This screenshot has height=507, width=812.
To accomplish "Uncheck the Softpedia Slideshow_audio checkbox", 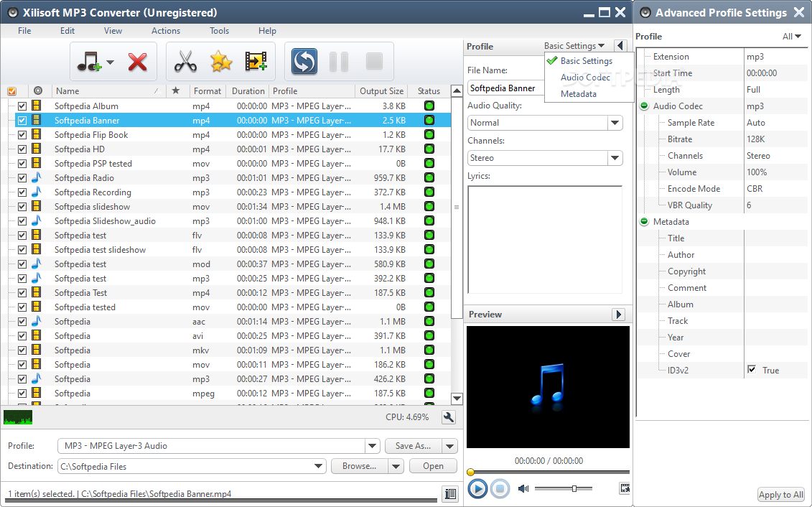I will (22, 221).
